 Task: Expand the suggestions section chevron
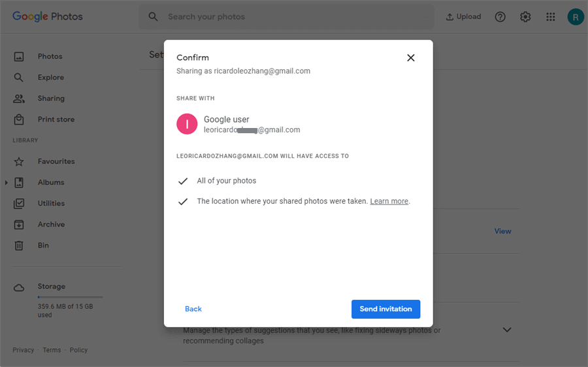(x=507, y=330)
